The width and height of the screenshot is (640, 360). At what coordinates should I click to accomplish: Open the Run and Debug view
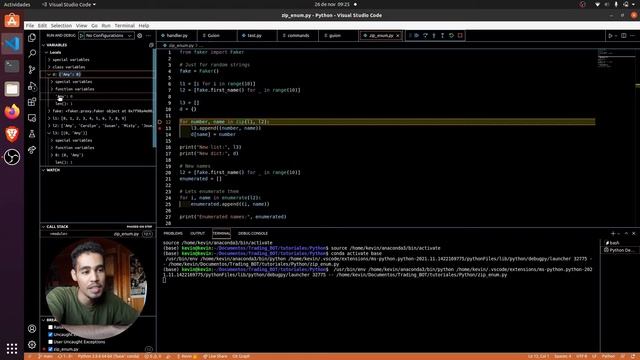[x=32, y=86]
